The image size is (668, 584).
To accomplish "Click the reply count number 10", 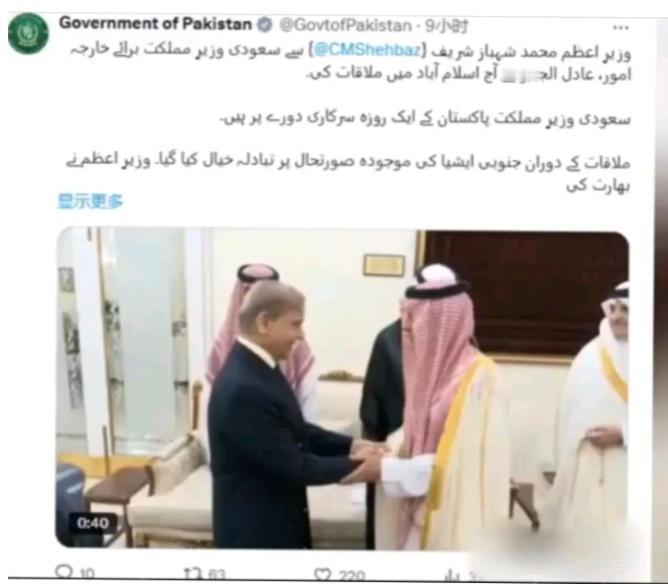I will [87, 573].
